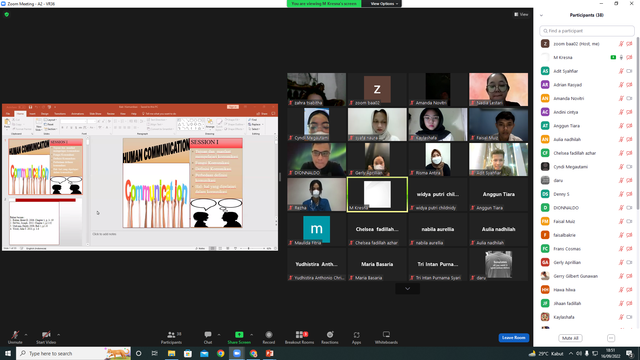Open video options arrow beside Start Video
The height and width of the screenshot is (360, 640).
59,335
